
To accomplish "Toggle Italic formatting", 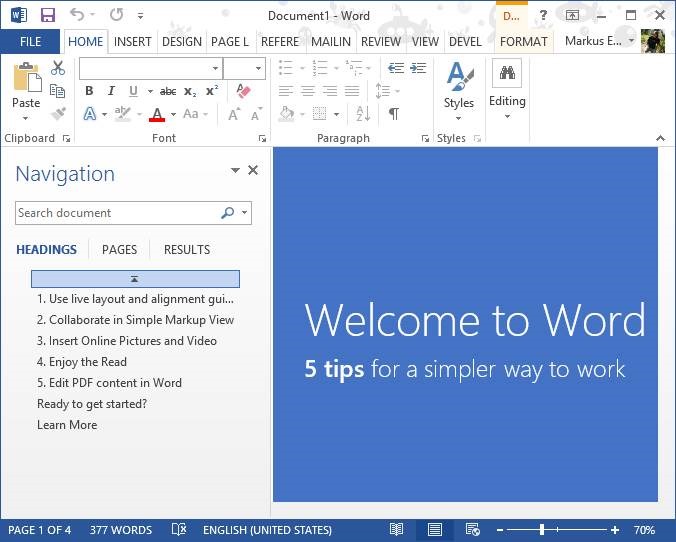I will click(111, 91).
